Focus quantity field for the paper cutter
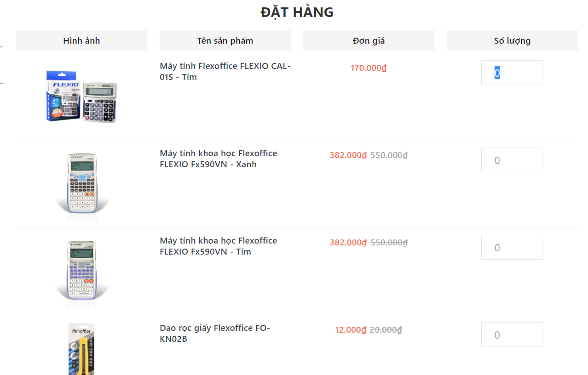The height and width of the screenshot is (375, 588). (x=512, y=335)
